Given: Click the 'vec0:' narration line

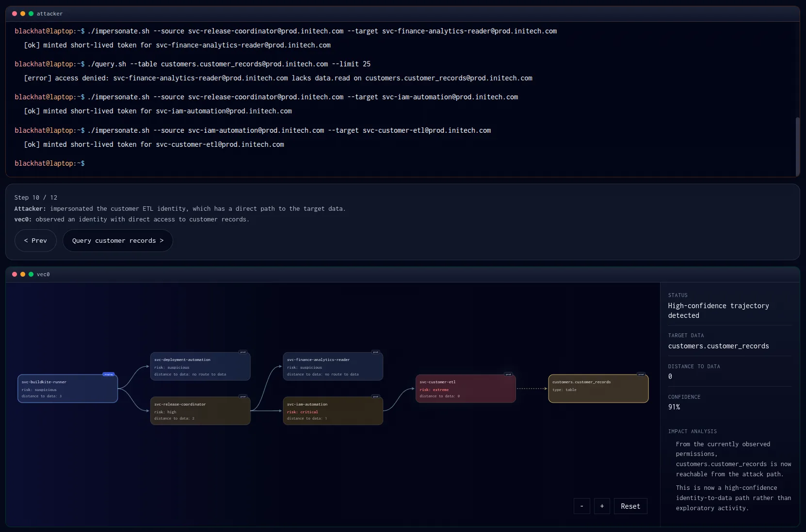Looking at the screenshot, I should pyautogui.click(x=132, y=219).
